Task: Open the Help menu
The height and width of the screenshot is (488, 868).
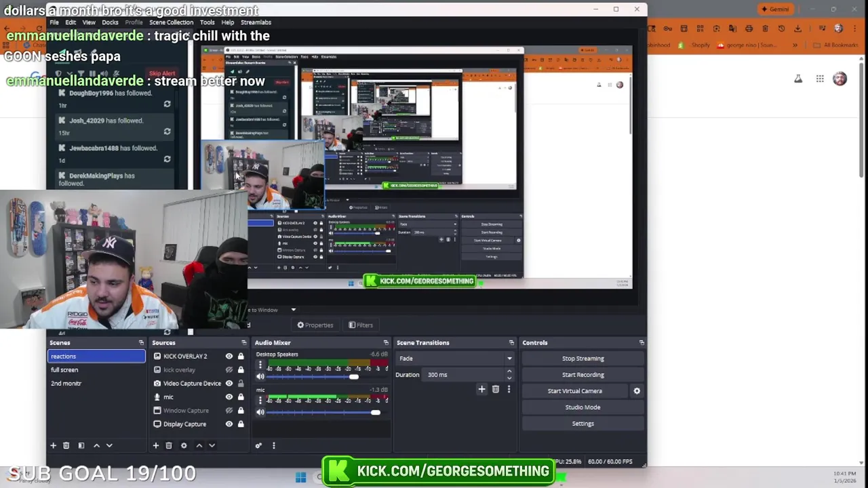Action: (x=228, y=22)
